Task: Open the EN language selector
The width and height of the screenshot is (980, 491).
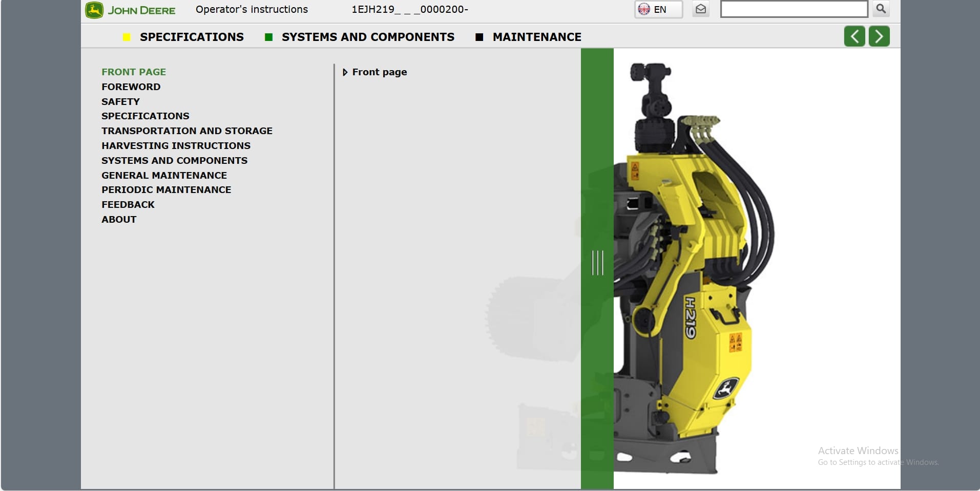Action: [658, 9]
